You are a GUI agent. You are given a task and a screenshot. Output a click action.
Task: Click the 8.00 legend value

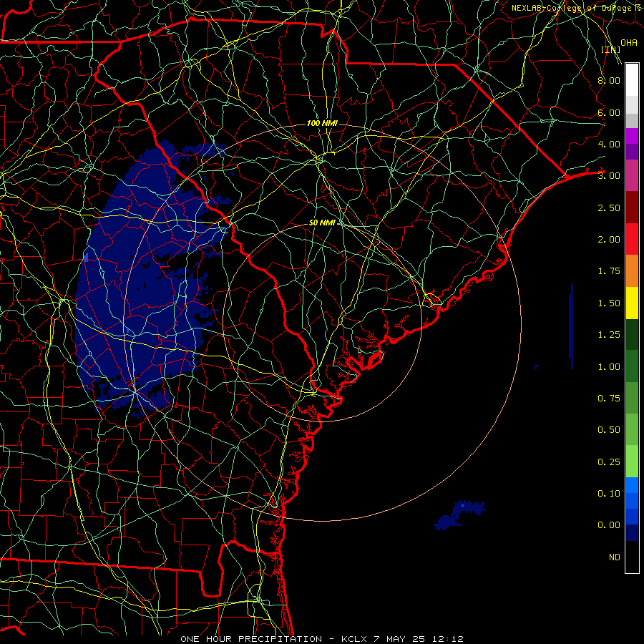click(x=609, y=80)
